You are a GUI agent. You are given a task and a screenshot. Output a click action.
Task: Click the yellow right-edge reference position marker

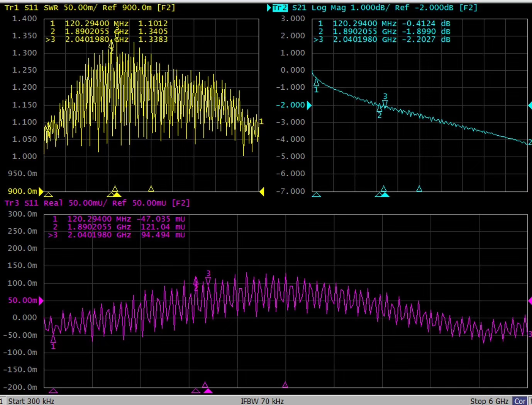[x=262, y=191]
